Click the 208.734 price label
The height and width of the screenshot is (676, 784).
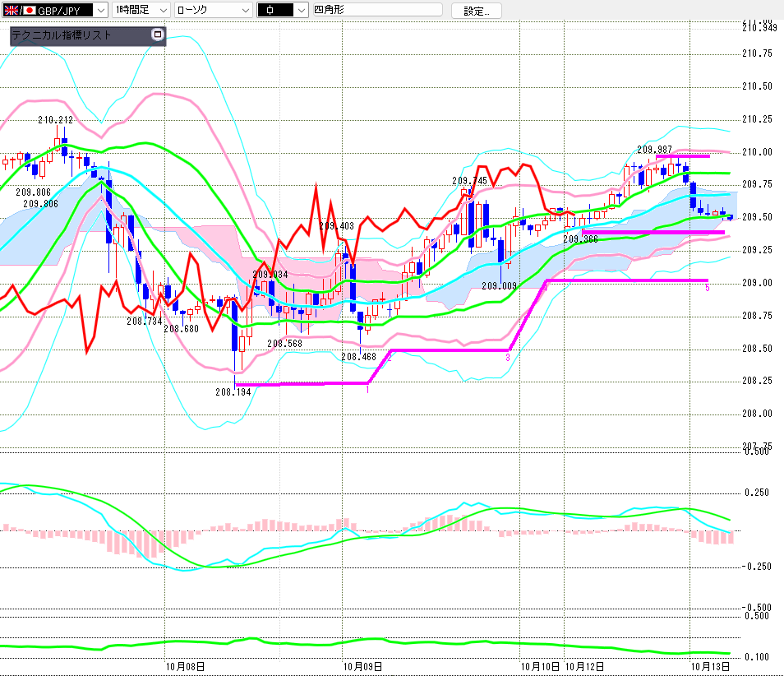coord(144,322)
